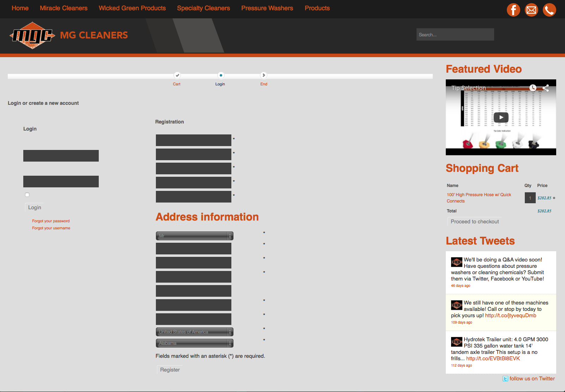Click the Address information heading

pyautogui.click(x=207, y=217)
